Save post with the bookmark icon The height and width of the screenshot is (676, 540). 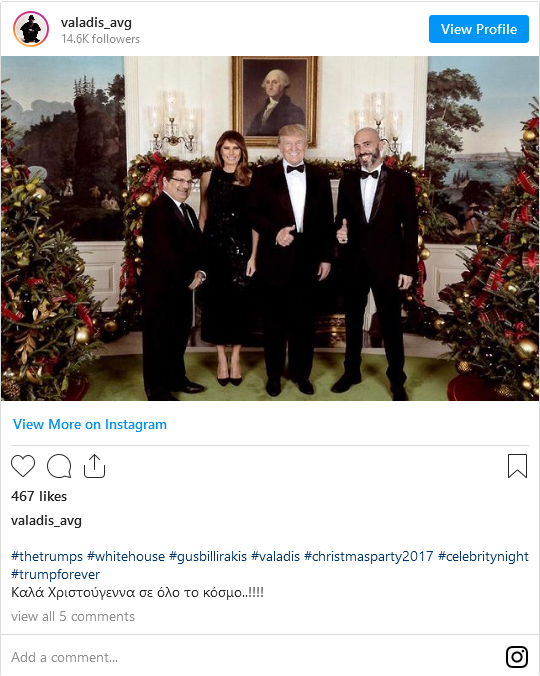[x=518, y=466]
